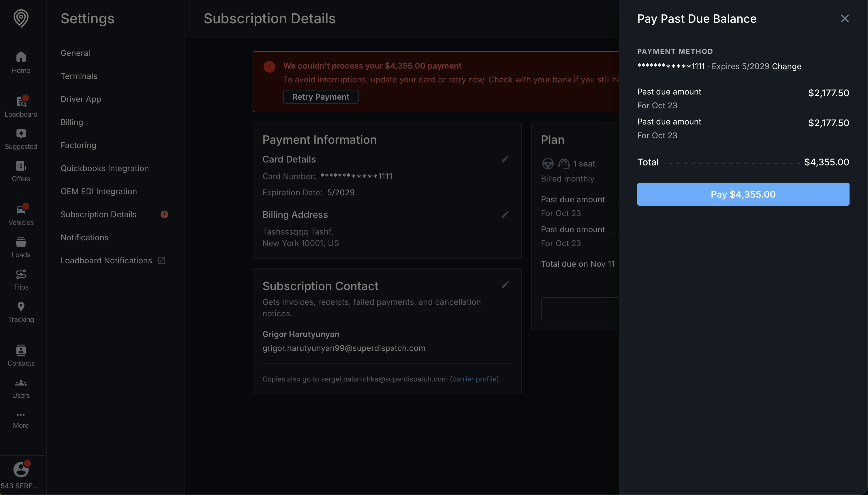Select Subscription Details menu item

pyautogui.click(x=98, y=215)
